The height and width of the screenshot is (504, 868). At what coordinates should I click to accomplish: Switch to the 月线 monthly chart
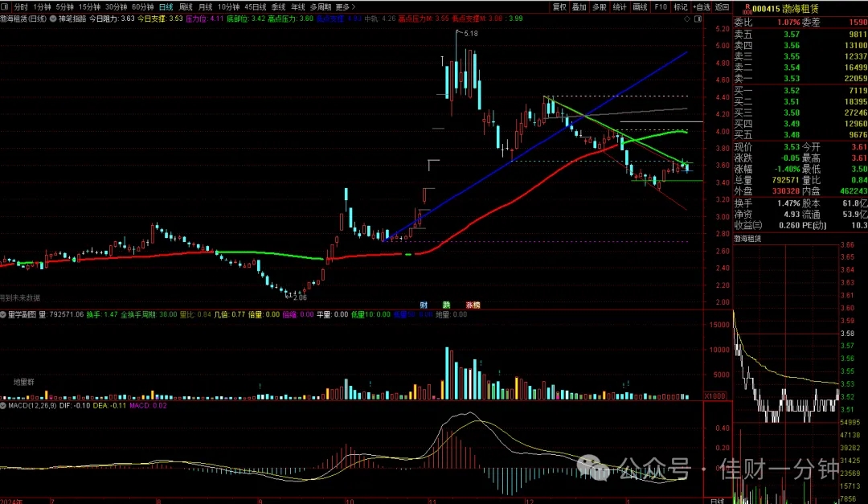(x=206, y=7)
